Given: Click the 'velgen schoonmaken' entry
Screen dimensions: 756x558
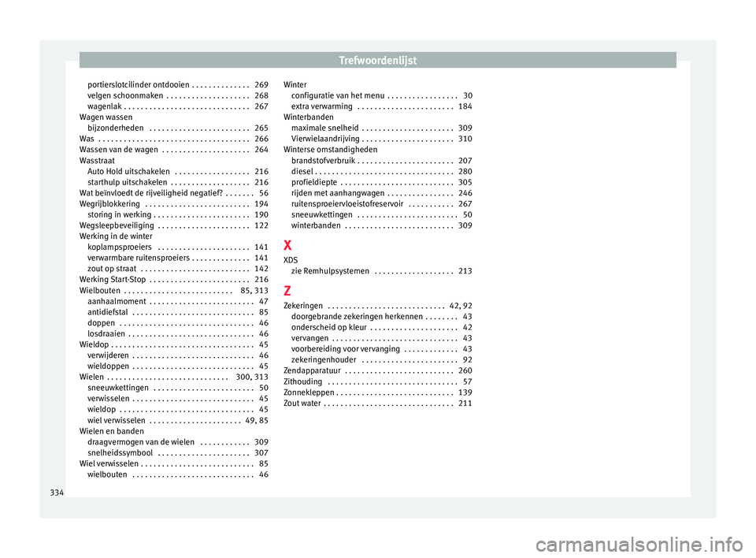Looking at the screenshot, I should pos(125,95).
